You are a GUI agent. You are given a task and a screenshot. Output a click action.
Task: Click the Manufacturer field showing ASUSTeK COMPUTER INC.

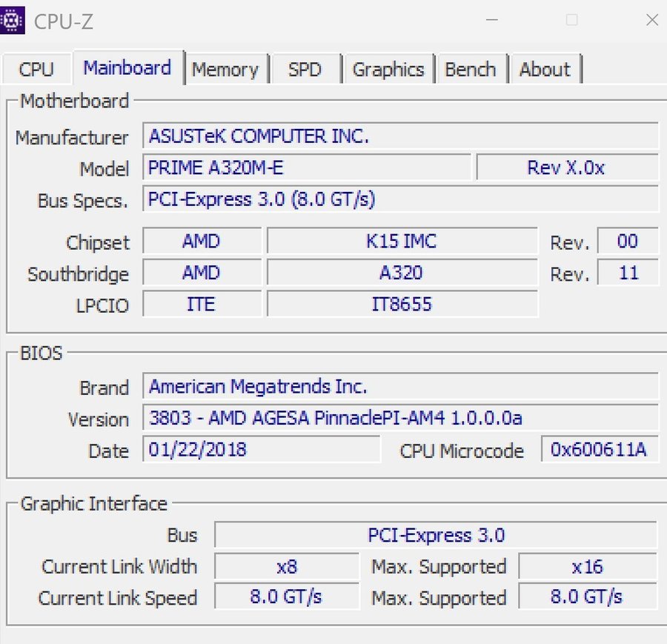400,136
